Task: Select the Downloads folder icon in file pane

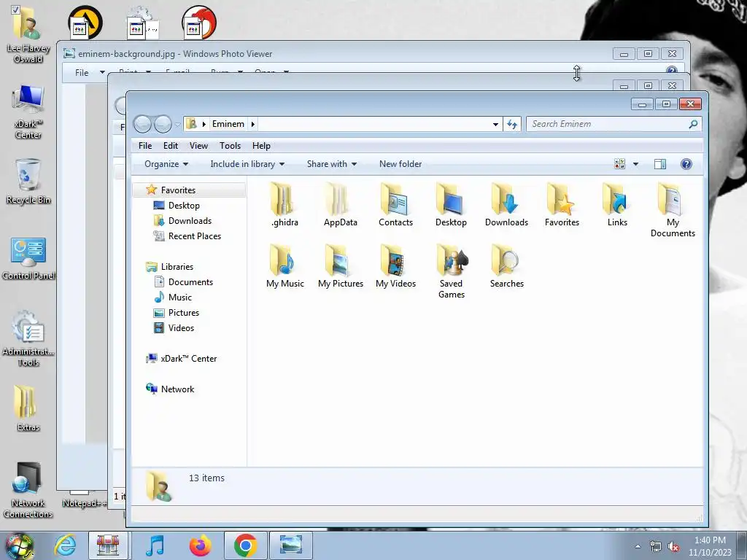Action: pyautogui.click(x=506, y=204)
